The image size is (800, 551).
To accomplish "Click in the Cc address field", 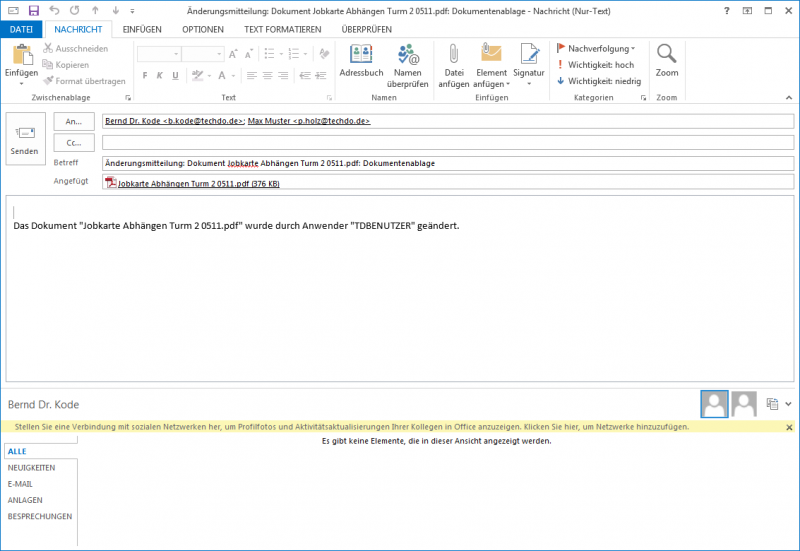I will [447, 142].
